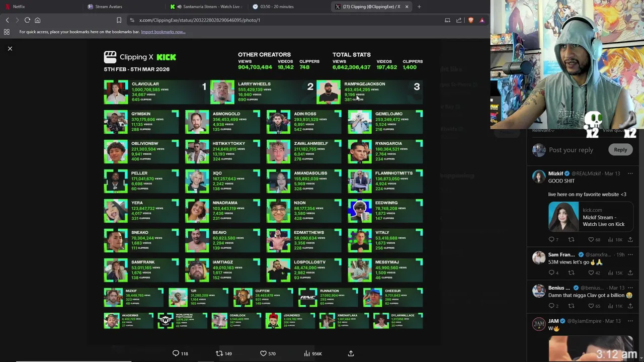Screen dimensions: 644x362
Task: Bookmark this page using bookmark icon
Action: [119, 20]
